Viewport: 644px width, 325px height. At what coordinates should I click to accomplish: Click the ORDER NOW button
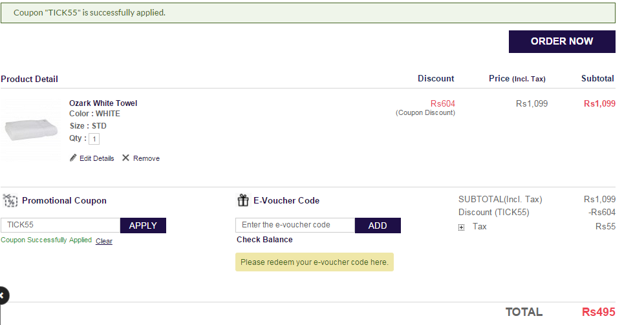coord(562,41)
